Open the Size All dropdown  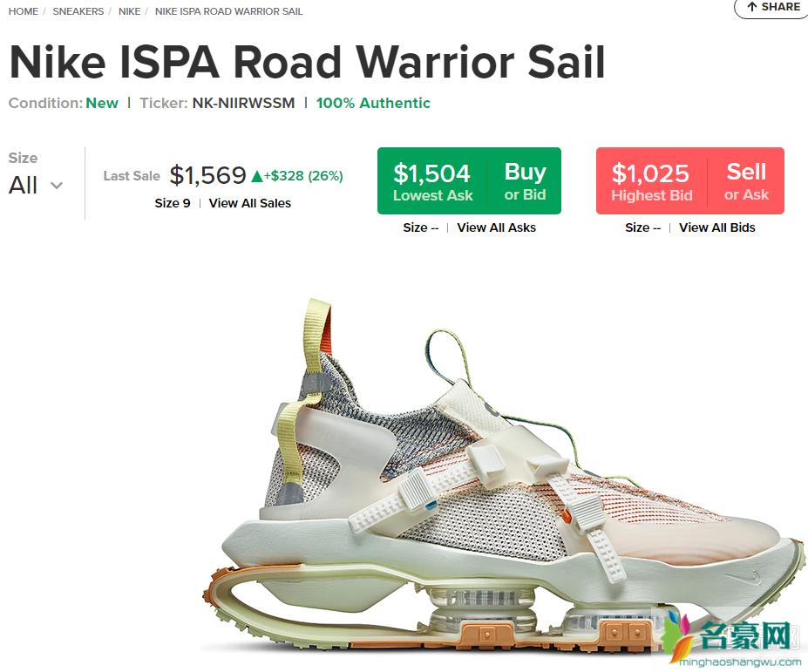[x=36, y=185]
